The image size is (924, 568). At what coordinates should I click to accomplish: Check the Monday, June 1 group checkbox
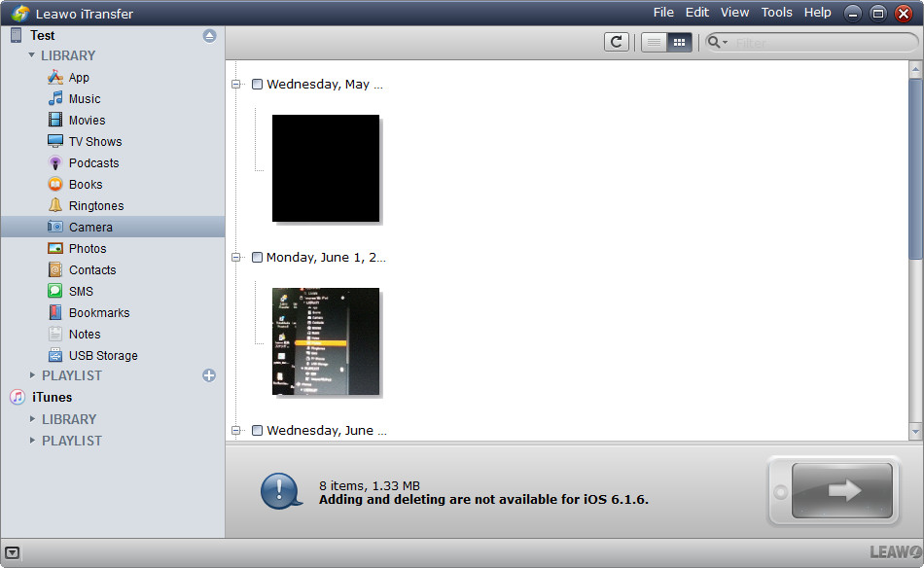coord(257,258)
